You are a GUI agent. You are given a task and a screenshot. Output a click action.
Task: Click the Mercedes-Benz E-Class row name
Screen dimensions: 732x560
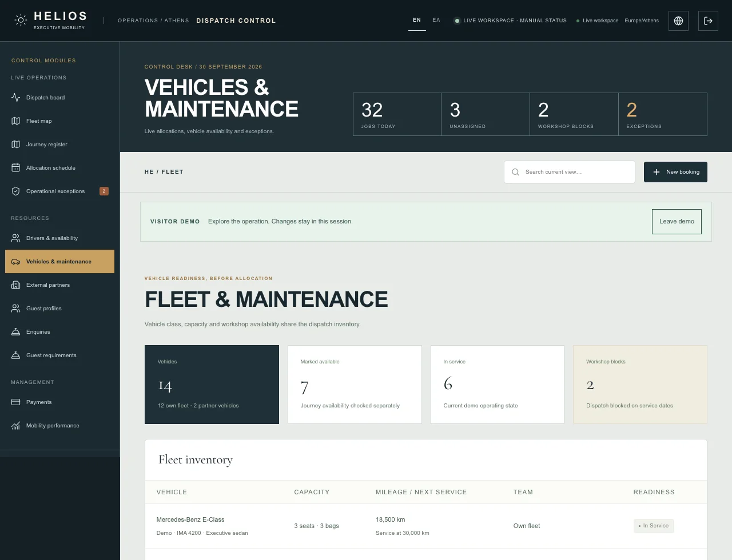point(190,519)
